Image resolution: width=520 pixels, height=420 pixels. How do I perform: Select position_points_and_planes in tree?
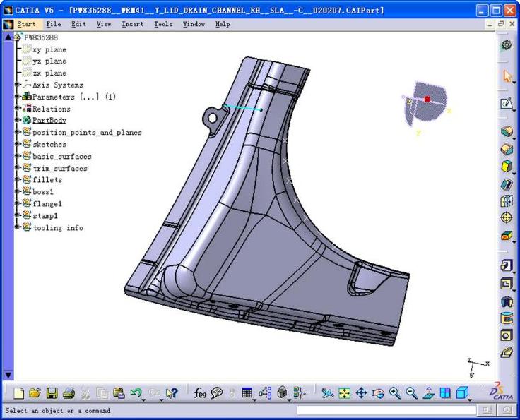coord(87,133)
